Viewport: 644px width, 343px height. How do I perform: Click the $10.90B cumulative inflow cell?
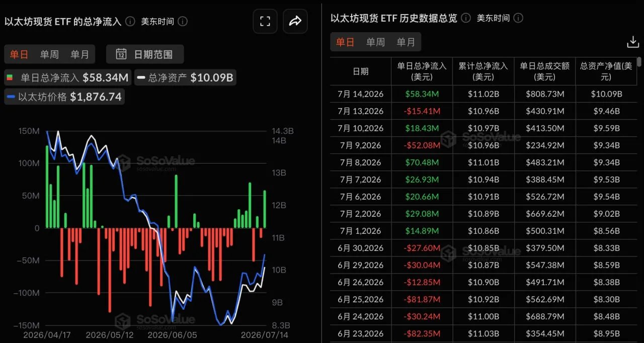click(483, 282)
